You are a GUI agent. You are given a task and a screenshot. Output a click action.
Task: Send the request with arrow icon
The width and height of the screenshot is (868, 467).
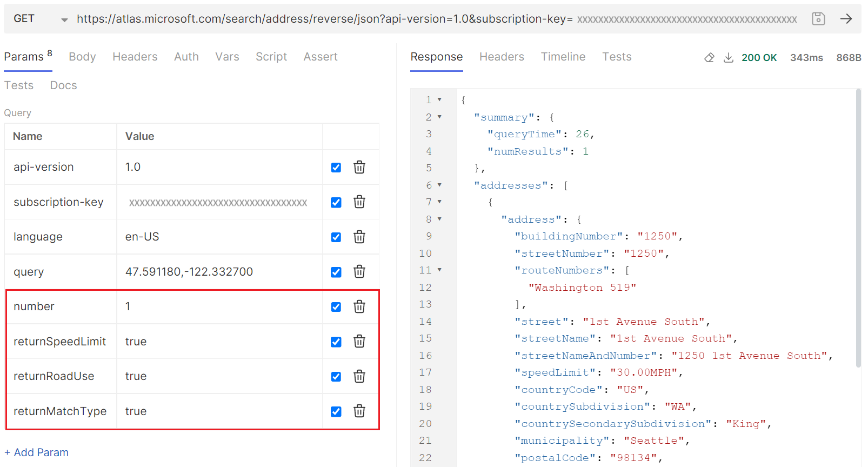coord(846,19)
